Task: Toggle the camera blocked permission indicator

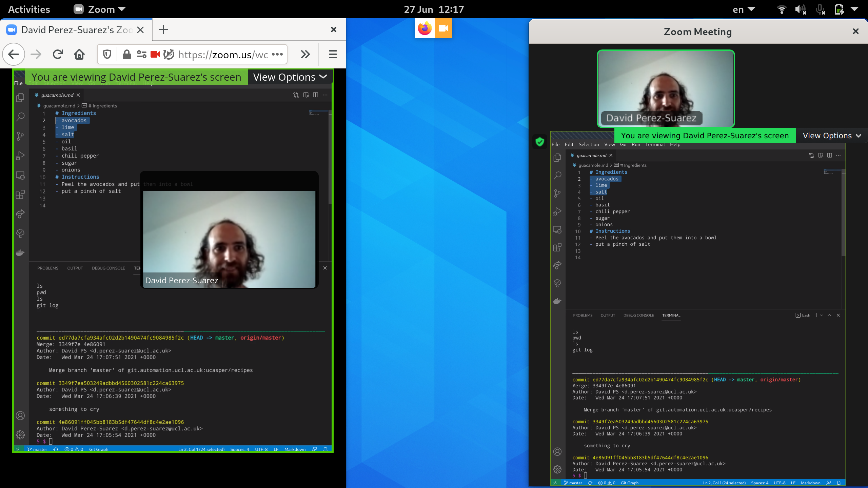Action: pyautogui.click(x=155, y=54)
